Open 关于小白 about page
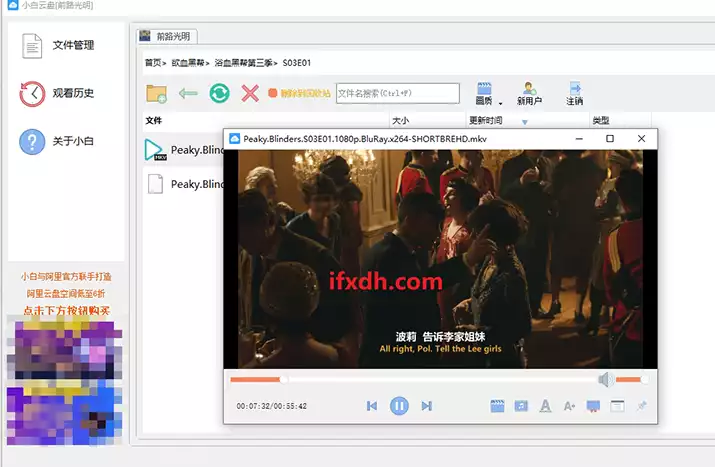 57,141
